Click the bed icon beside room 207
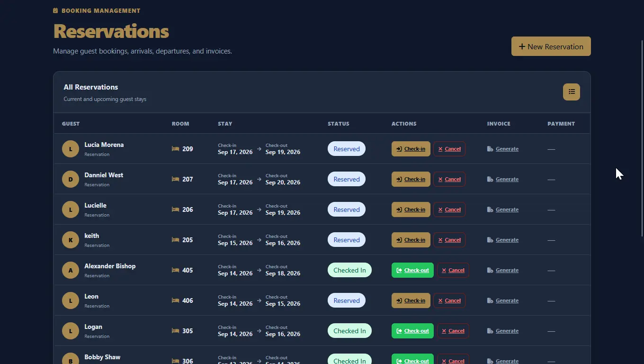Viewport: 644px width, 364px height. point(175,179)
